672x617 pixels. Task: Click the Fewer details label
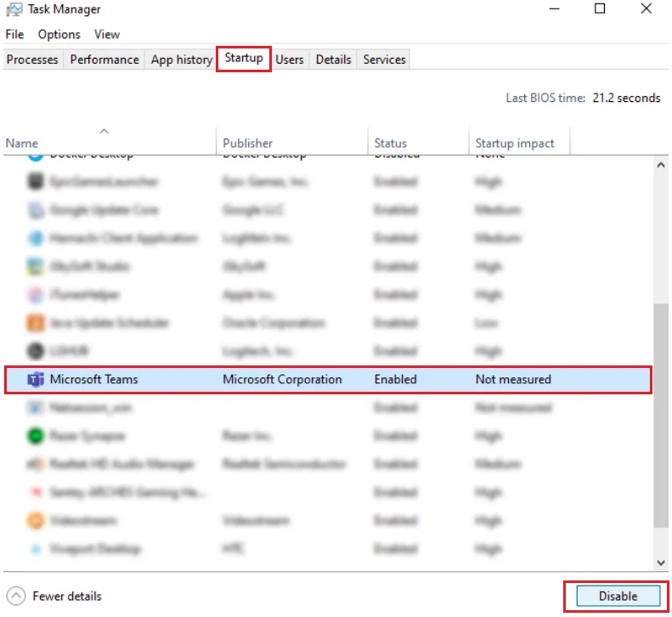[x=67, y=596]
